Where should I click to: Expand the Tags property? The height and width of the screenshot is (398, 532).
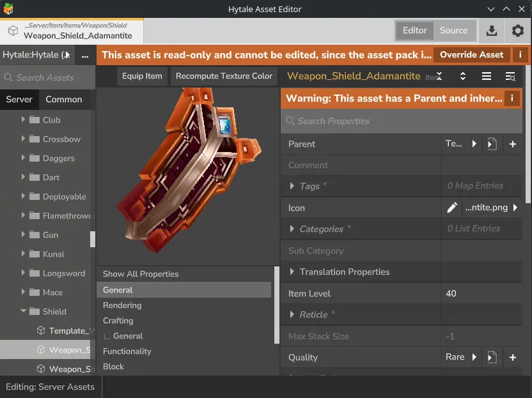[x=292, y=186]
